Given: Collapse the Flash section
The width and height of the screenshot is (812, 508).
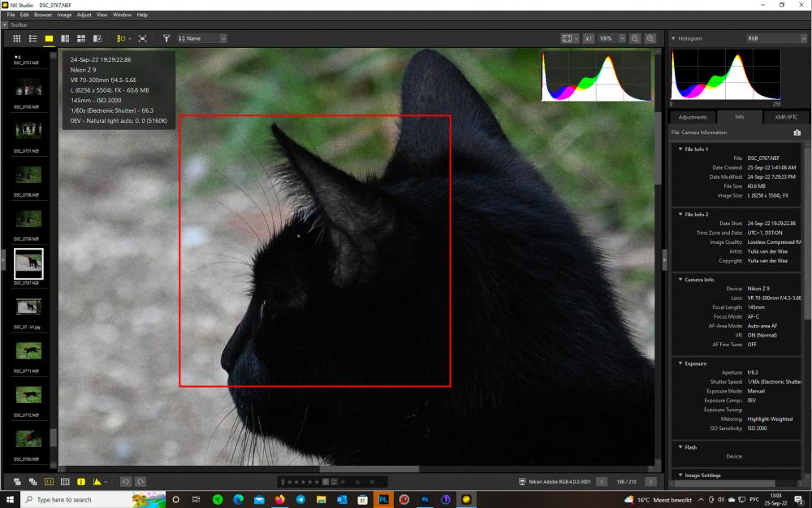Looking at the screenshot, I should coord(680,447).
